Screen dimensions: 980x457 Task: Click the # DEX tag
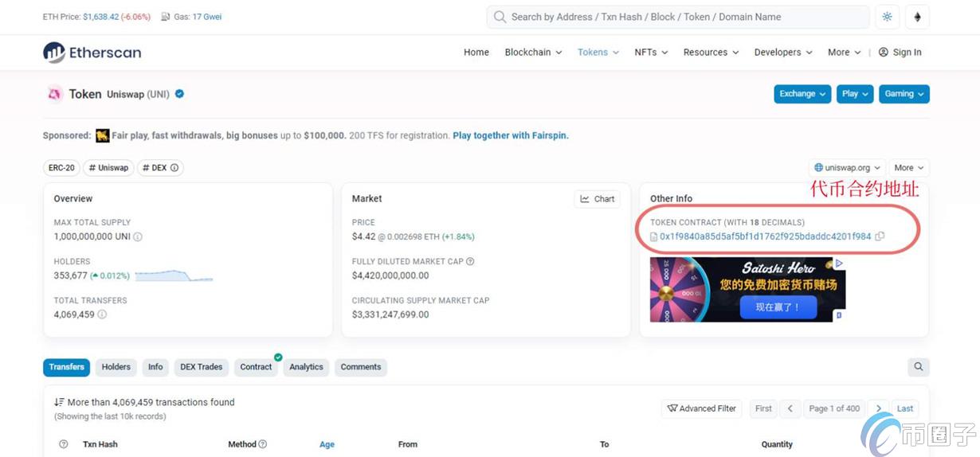pyautogui.click(x=160, y=168)
